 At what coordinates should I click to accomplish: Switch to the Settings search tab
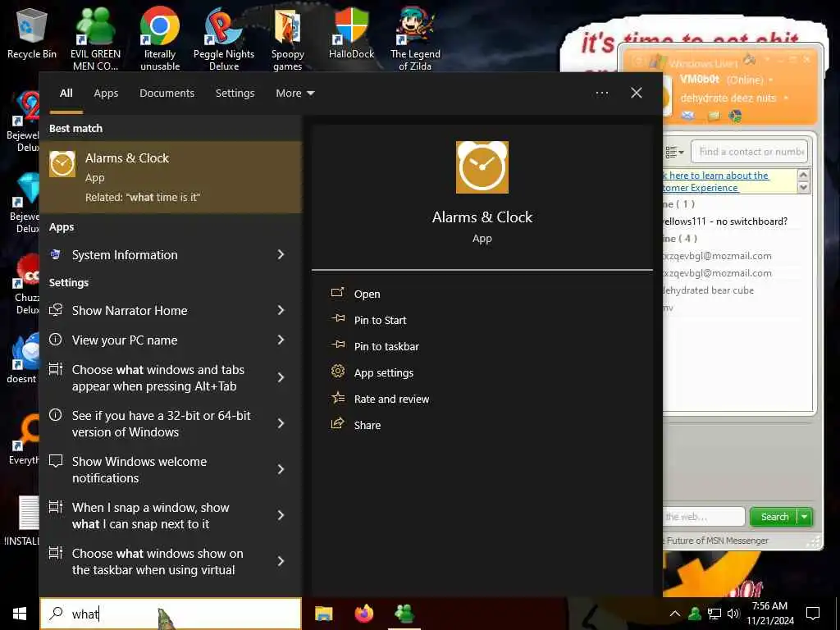(x=235, y=94)
